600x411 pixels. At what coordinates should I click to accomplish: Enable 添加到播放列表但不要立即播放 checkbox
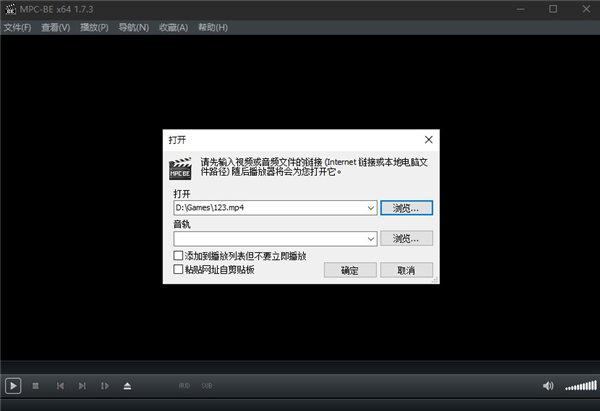click(179, 257)
